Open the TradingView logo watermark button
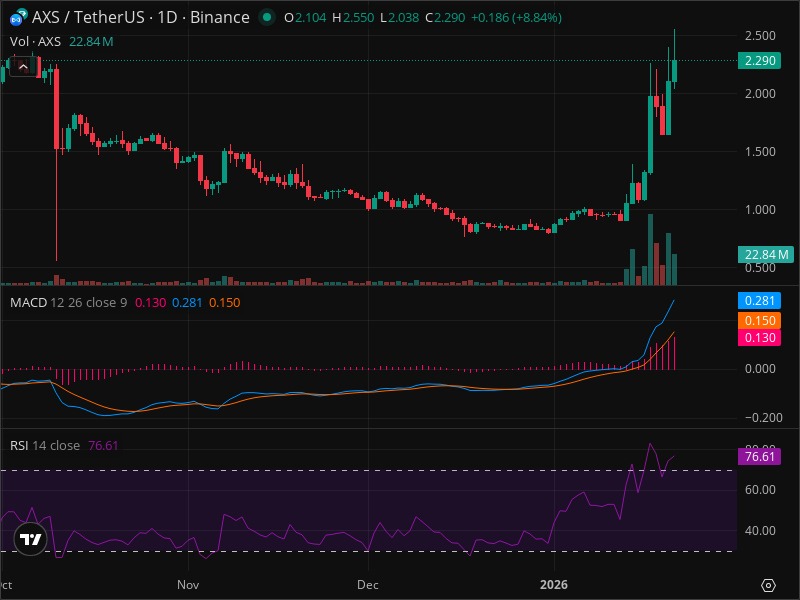Screen dimensions: 800x600 (31, 539)
